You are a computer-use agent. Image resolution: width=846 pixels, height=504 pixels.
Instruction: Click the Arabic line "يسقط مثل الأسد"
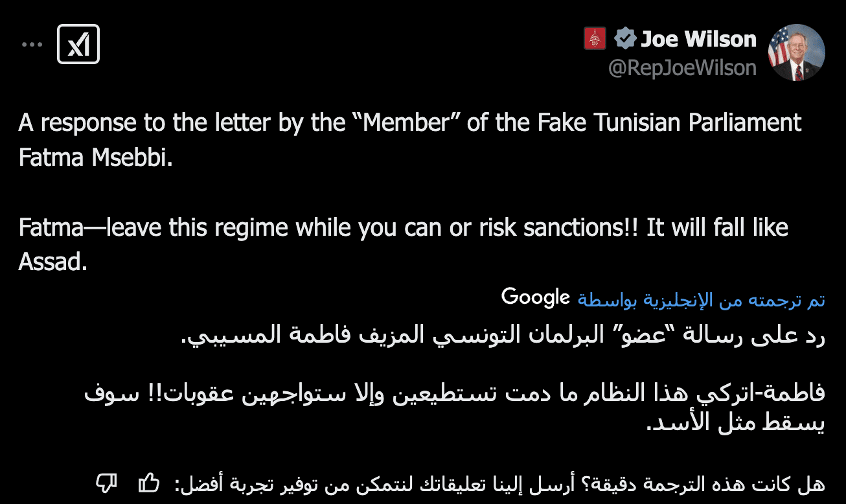(x=735, y=423)
